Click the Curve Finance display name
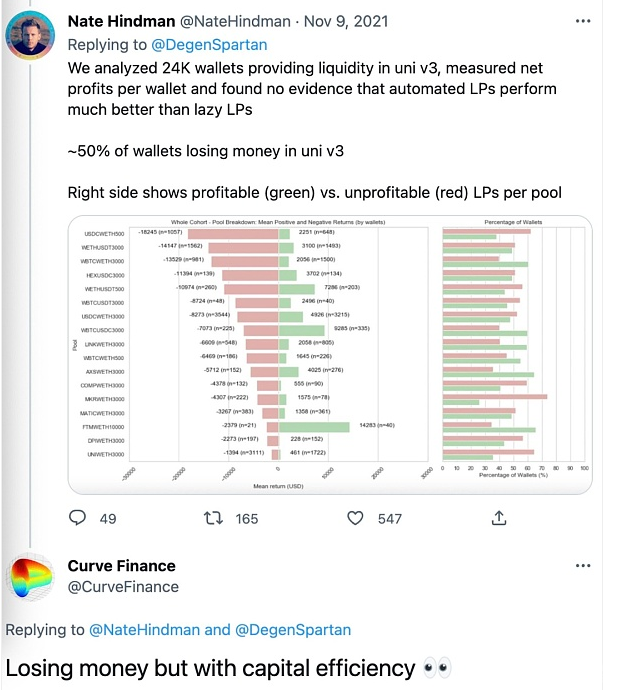624x690 pixels. (x=121, y=565)
